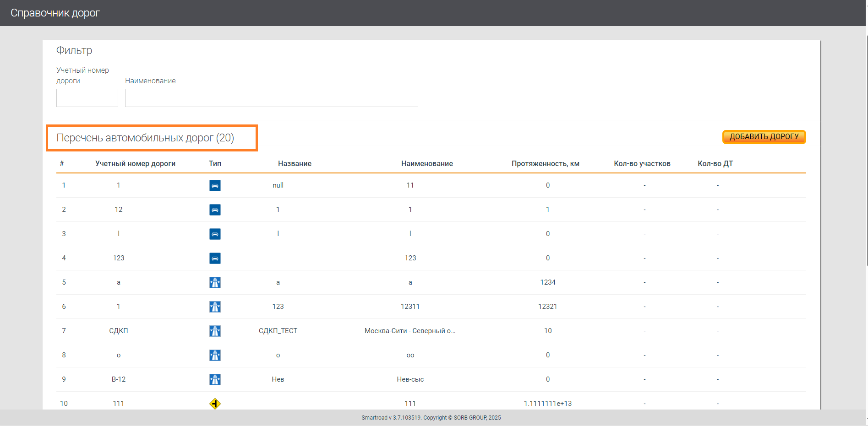
Task: Click the motorway icon in row 8
Action: tap(215, 355)
